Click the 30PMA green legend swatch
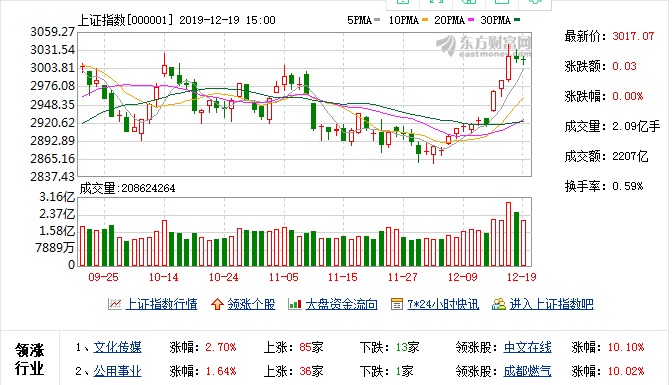The height and width of the screenshot is (385, 672). tap(517, 20)
